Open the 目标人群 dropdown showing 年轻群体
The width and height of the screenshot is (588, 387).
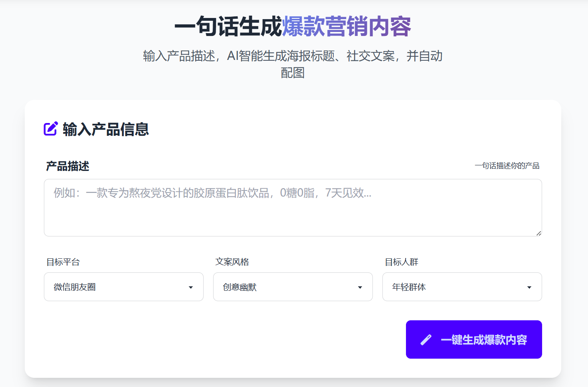coord(462,287)
